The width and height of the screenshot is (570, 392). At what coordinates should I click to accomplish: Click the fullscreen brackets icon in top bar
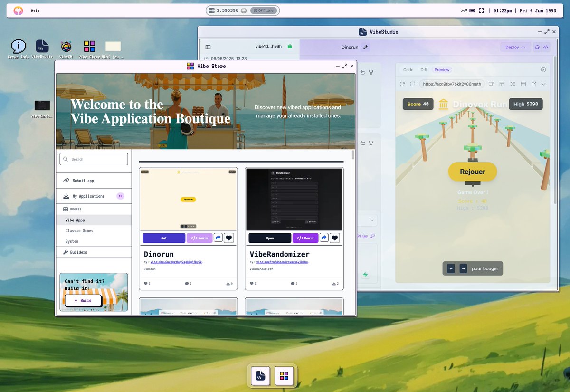click(481, 10)
